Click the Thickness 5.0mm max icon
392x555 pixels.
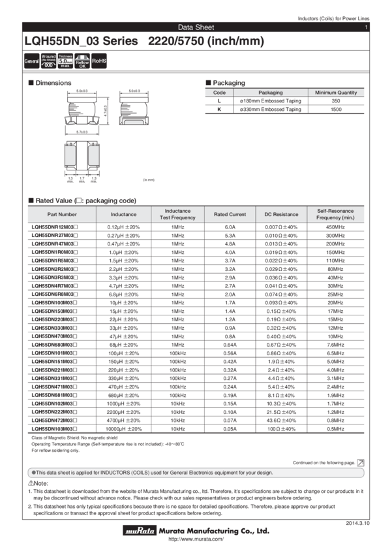[x=65, y=61]
